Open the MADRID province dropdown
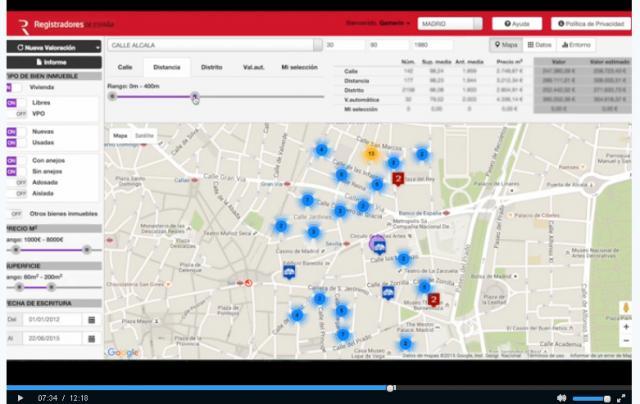The image size is (640, 404). (x=449, y=24)
